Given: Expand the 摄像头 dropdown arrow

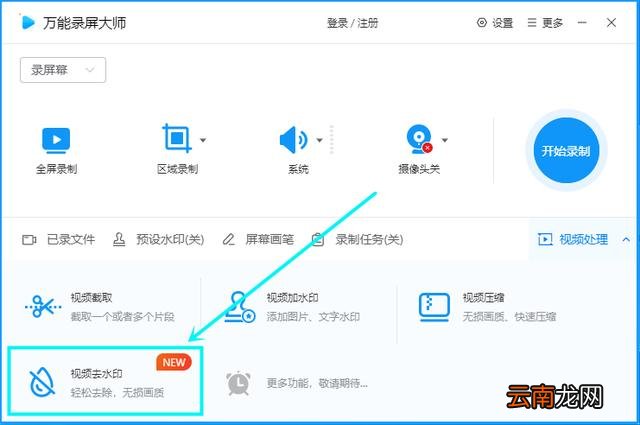Looking at the screenshot, I should click(x=445, y=140).
